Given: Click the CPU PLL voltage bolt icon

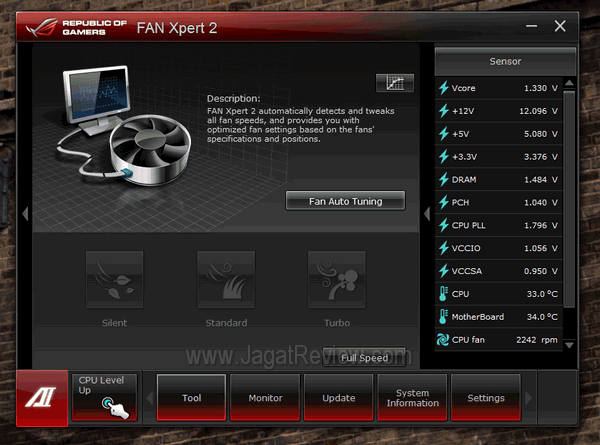Looking at the screenshot, I should 444,225.
